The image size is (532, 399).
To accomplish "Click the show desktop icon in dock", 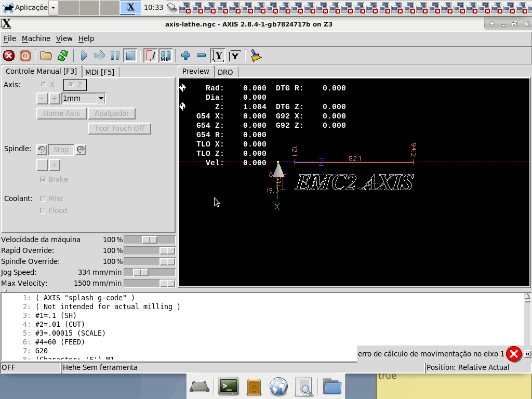I will click(x=199, y=387).
